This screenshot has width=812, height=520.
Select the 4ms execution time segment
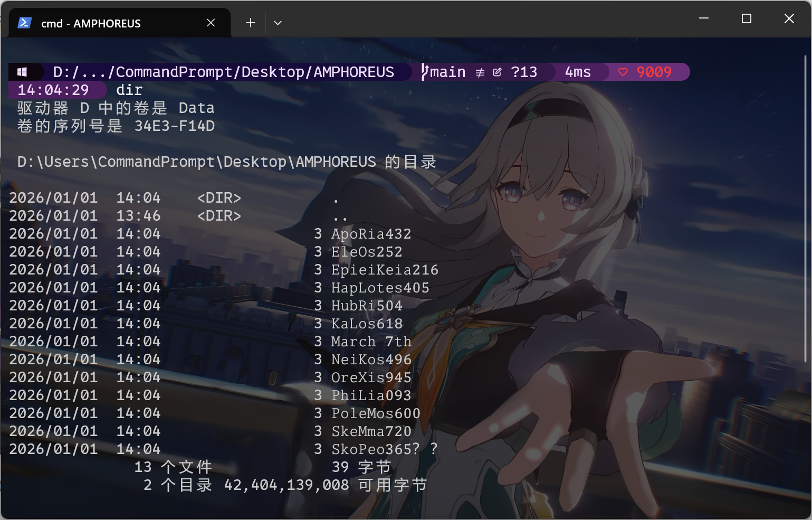pos(578,72)
